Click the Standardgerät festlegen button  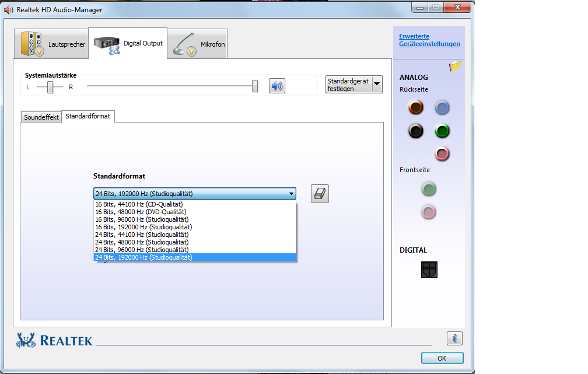(x=349, y=85)
